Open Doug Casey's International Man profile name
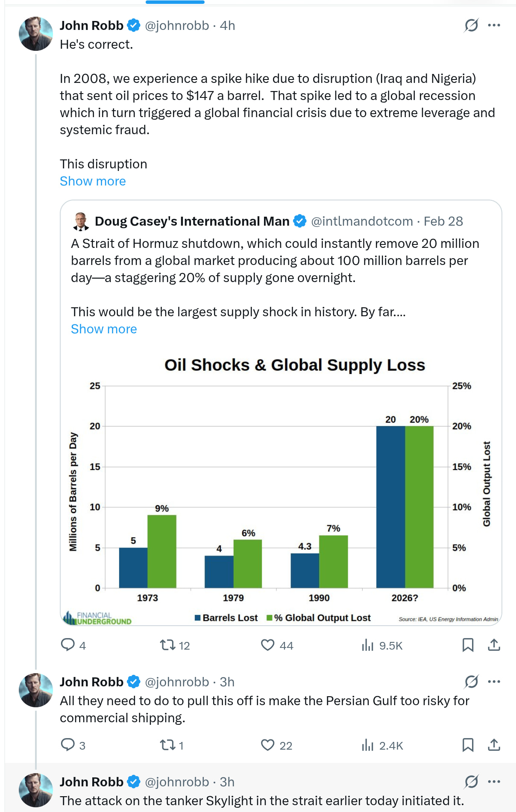Viewport: 516px width, 812px height. coord(192,221)
